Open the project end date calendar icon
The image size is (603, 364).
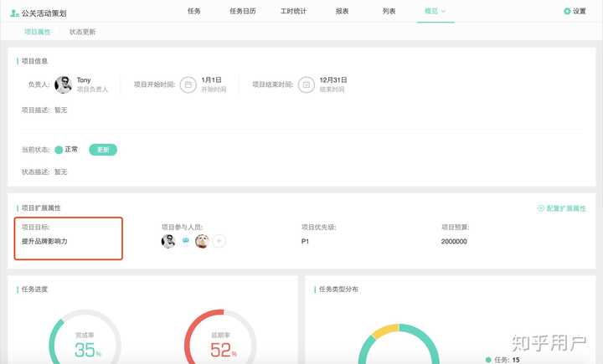click(x=307, y=85)
